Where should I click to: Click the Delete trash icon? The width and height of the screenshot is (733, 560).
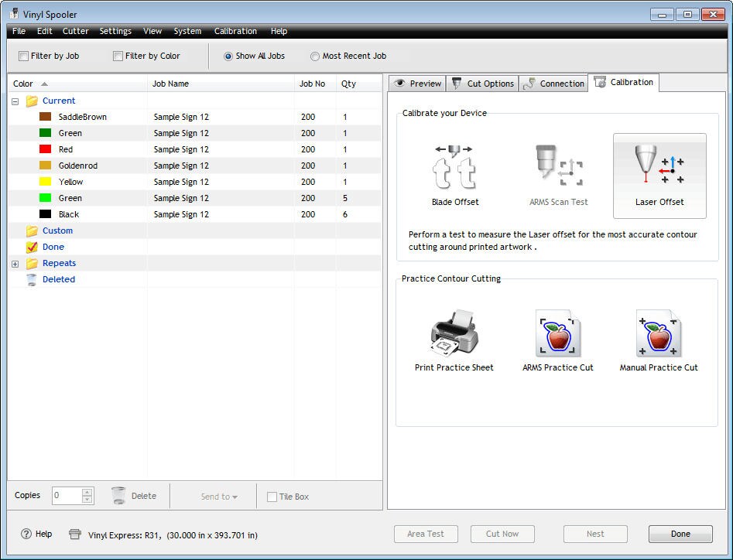tap(118, 495)
